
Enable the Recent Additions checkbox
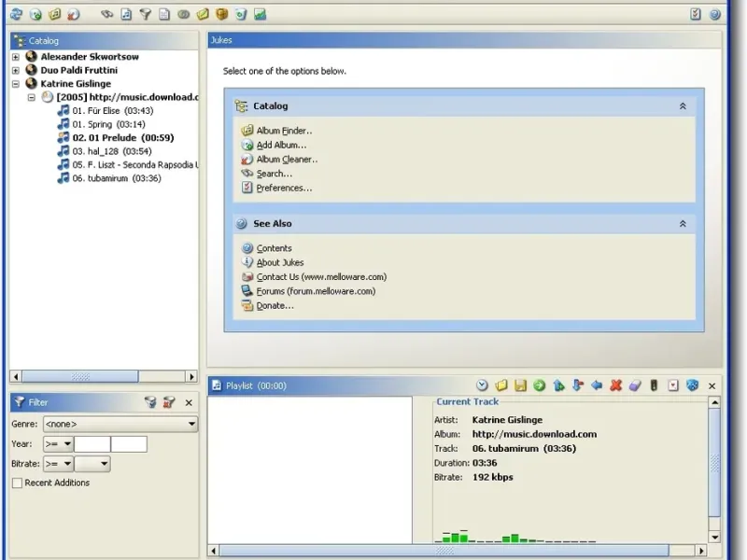(x=17, y=483)
